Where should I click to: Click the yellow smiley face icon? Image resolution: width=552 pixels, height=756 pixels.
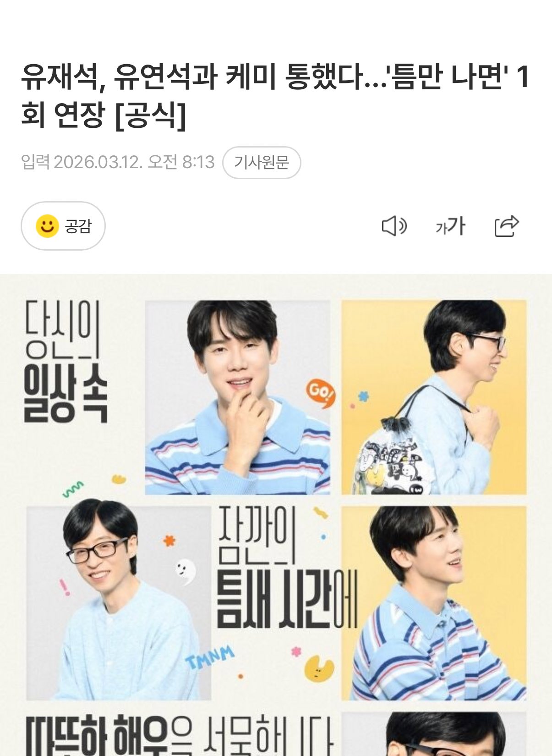click(47, 226)
